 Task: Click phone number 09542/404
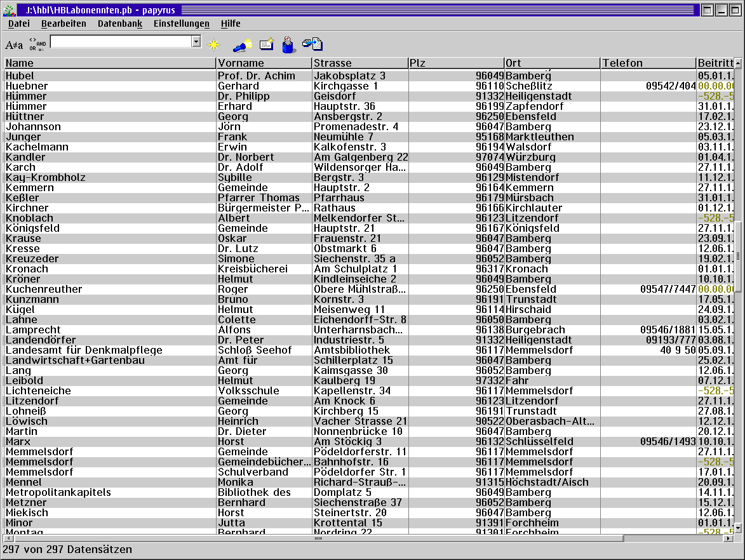tap(671, 86)
